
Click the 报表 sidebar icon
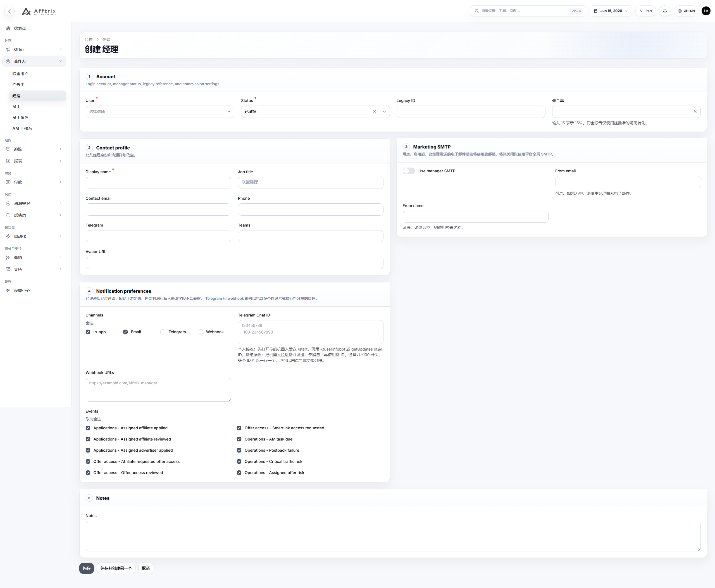pyautogui.click(x=8, y=161)
